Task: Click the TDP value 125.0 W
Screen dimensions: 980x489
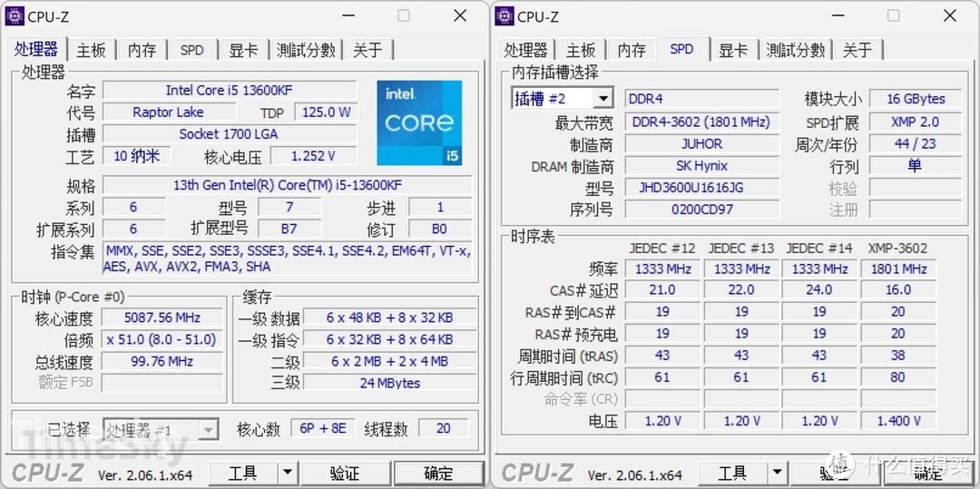Action: [327, 112]
